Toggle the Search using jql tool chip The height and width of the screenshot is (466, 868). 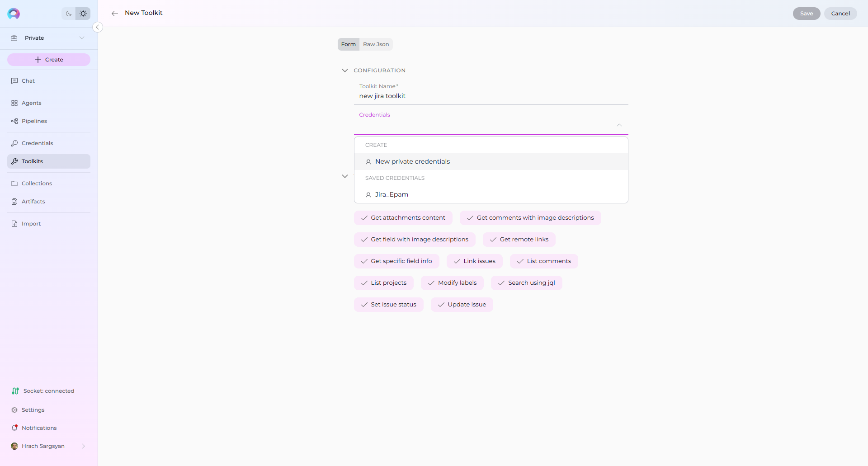tap(527, 283)
